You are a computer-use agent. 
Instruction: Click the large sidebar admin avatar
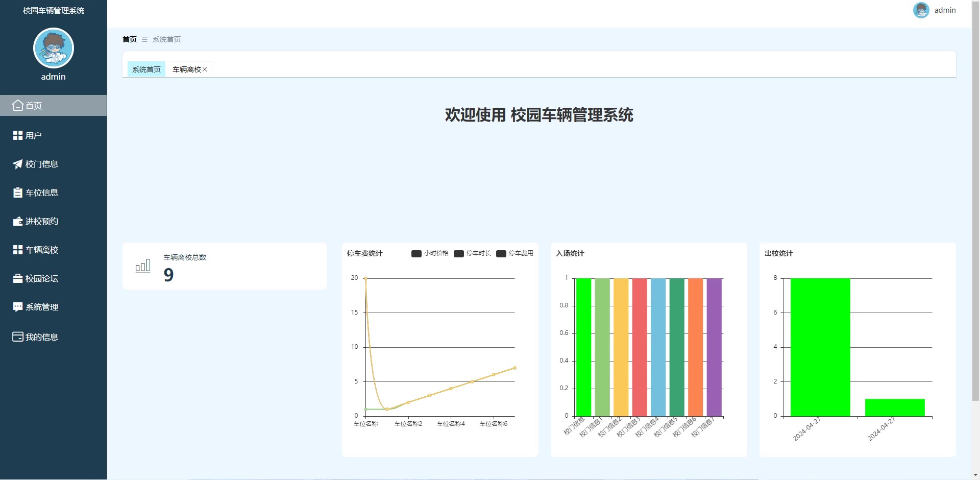[x=54, y=48]
